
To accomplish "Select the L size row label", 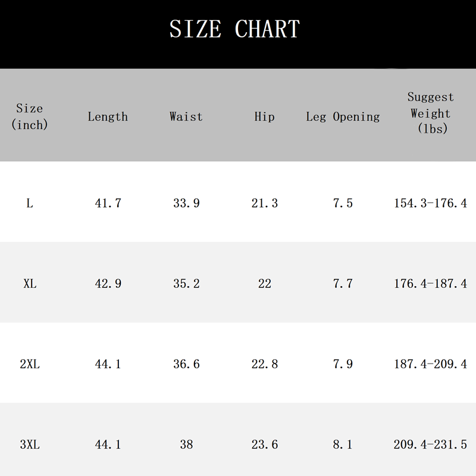I will pyautogui.click(x=30, y=203).
